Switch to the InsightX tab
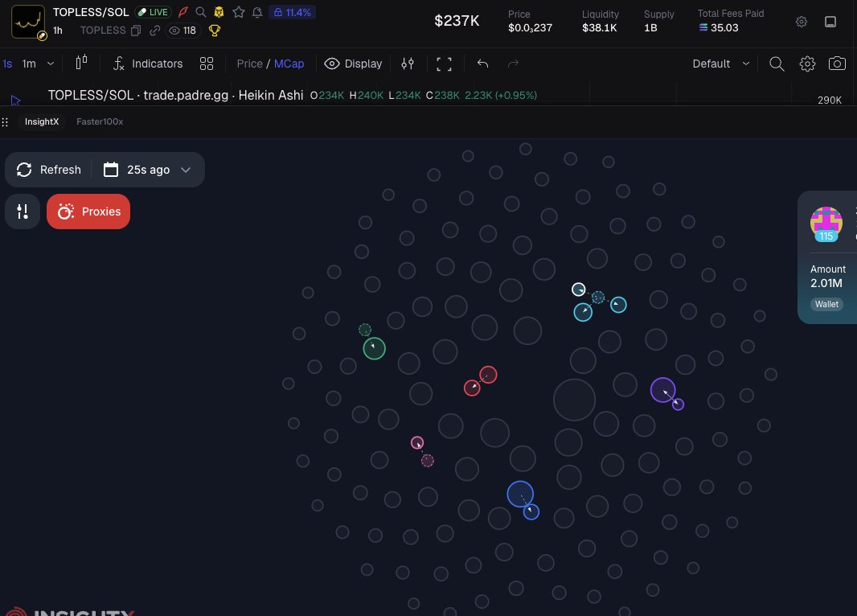Image resolution: width=857 pixels, height=616 pixels. (x=42, y=122)
